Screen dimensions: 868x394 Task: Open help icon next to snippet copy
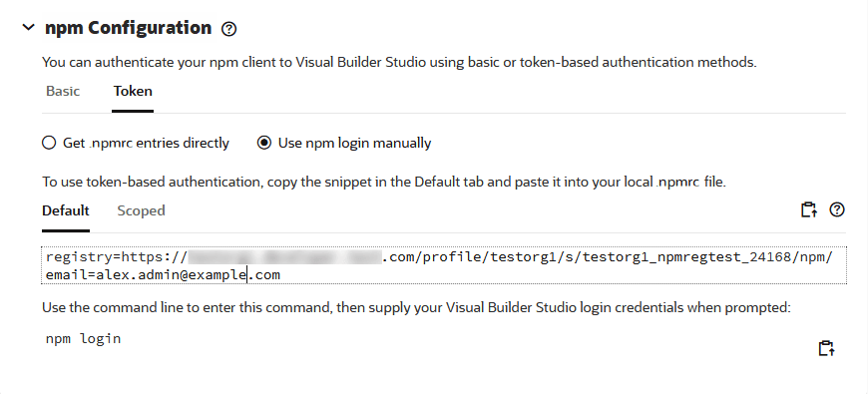[837, 209]
